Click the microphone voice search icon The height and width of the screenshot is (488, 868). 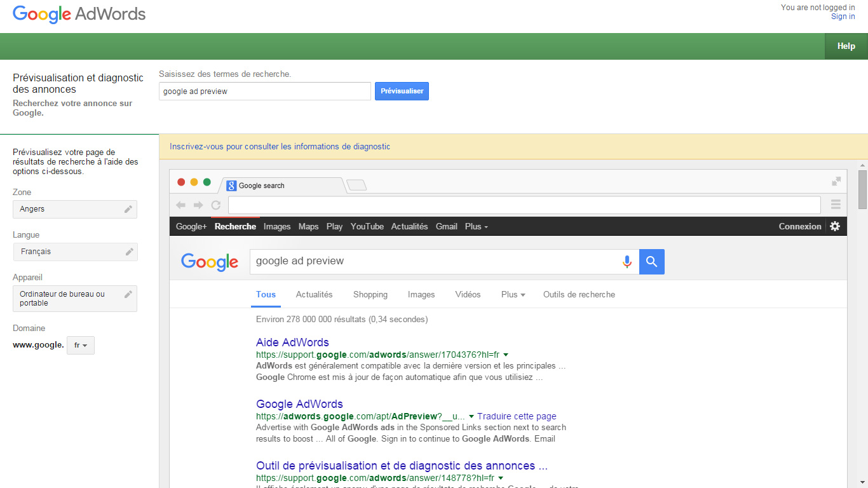pyautogui.click(x=627, y=262)
